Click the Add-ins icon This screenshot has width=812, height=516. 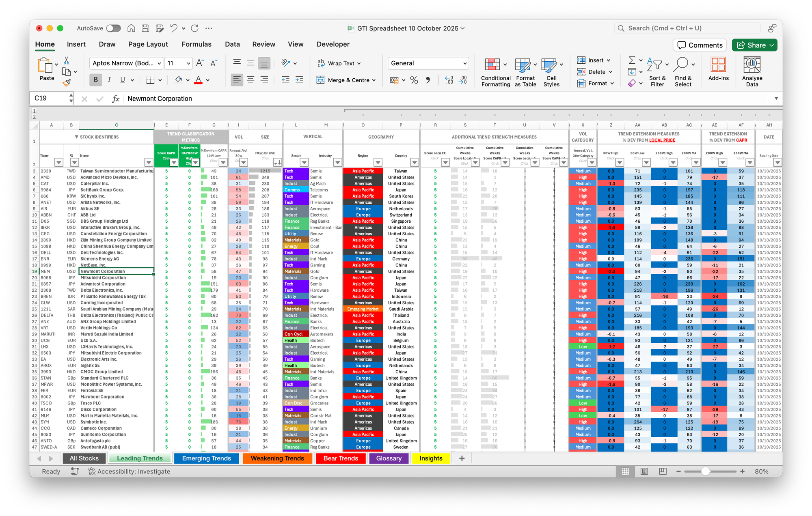click(718, 64)
